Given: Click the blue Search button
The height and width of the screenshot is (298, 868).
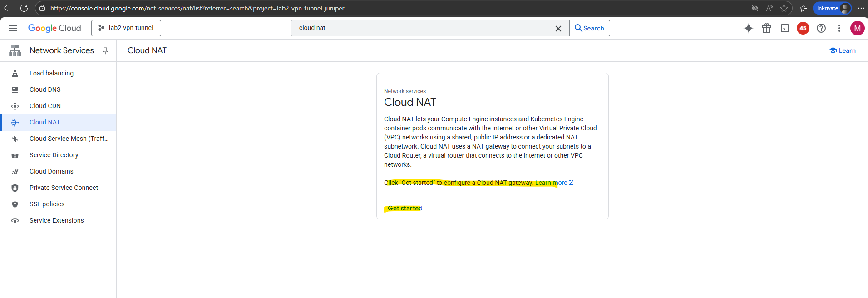Looking at the screenshot, I should pos(589,28).
